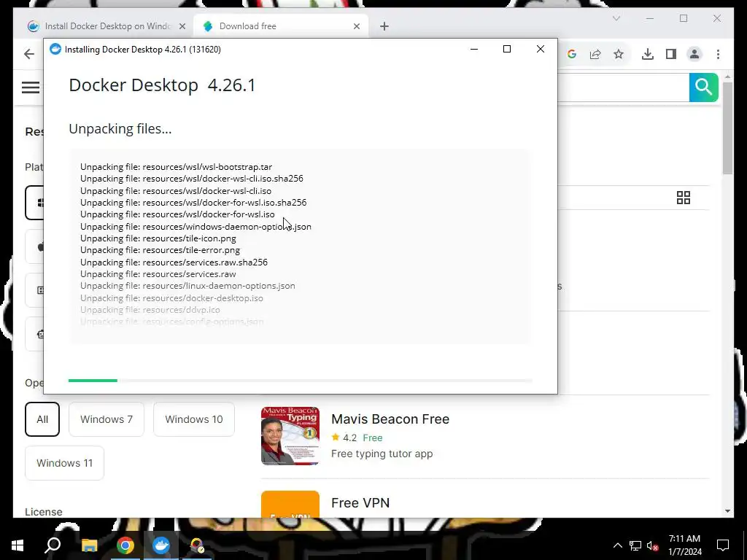The height and width of the screenshot is (560, 747).
Task: Open Chrome three-dot menu
Action: [x=718, y=54]
